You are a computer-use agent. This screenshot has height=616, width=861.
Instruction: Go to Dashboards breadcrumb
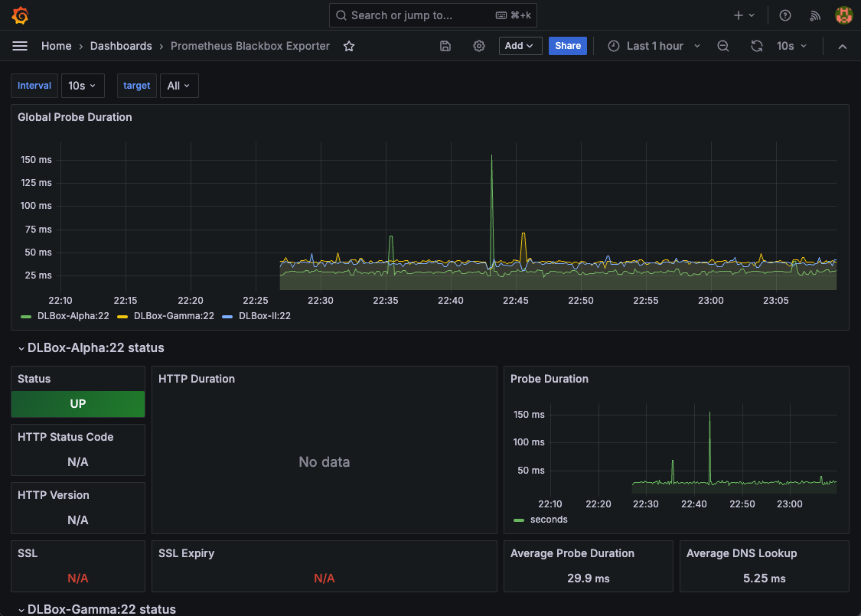pyautogui.click(x=121, y=46)
